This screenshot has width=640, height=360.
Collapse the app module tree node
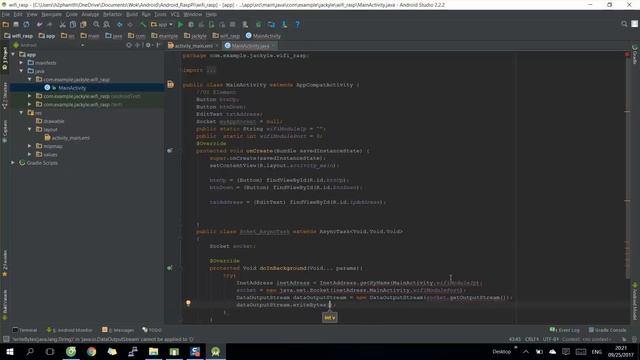point(13,54)
